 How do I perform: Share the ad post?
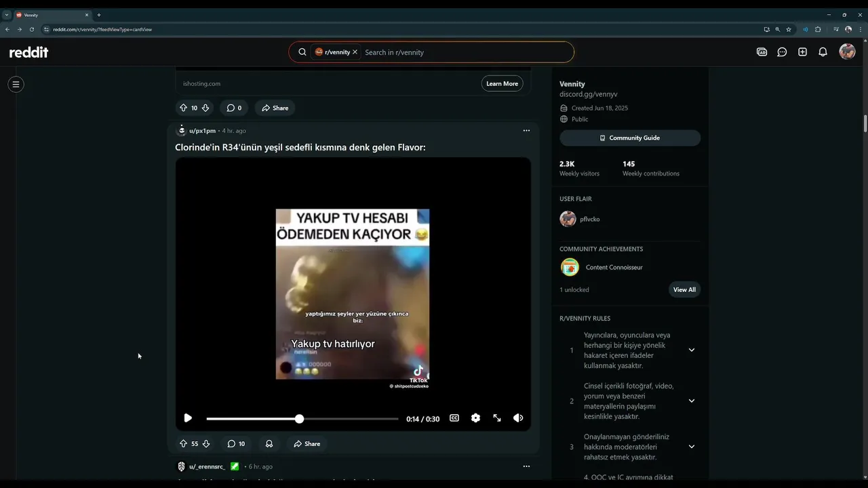[275, 108]
